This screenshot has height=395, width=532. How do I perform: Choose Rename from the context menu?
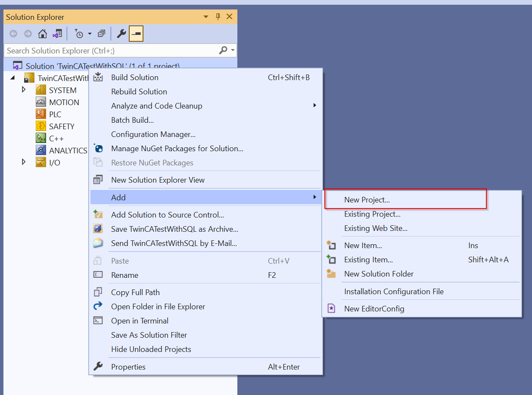point(205,275)
